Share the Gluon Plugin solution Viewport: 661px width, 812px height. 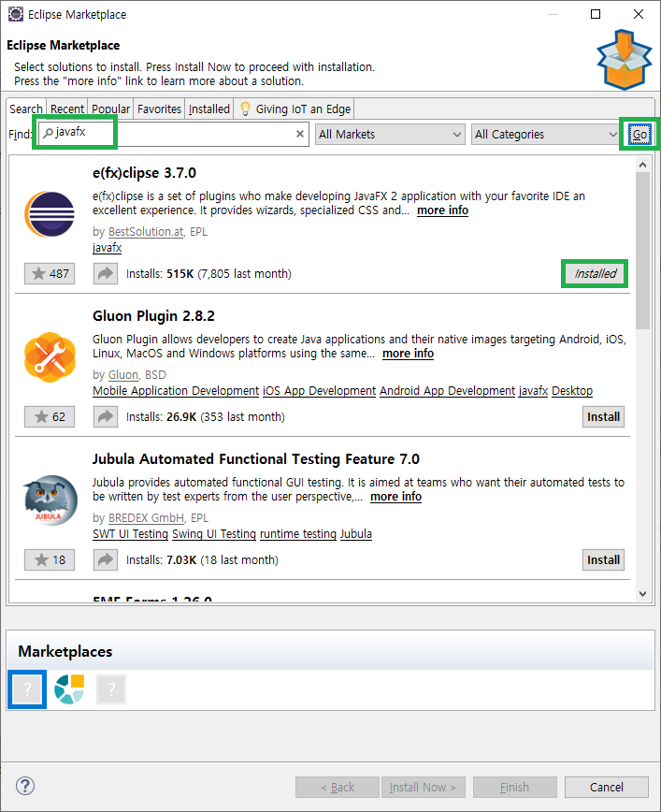(x=106, y=417)
